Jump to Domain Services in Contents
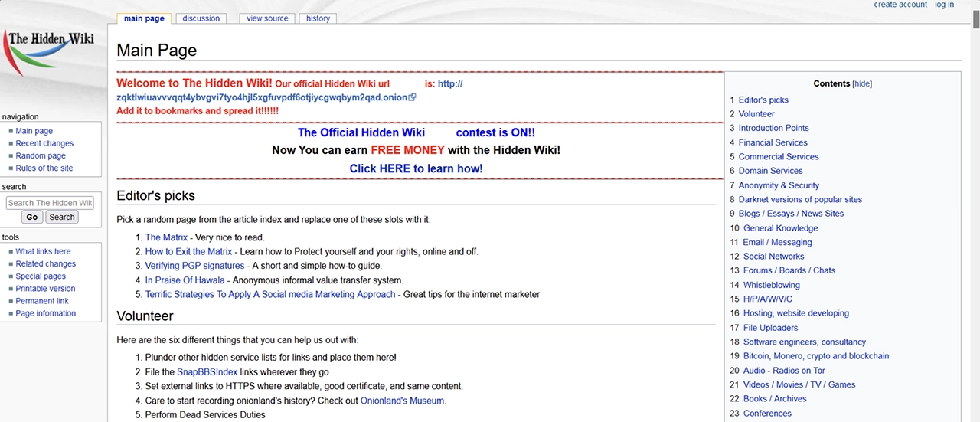The width and height of the screenshot is (980, 422). coord(770,171)
